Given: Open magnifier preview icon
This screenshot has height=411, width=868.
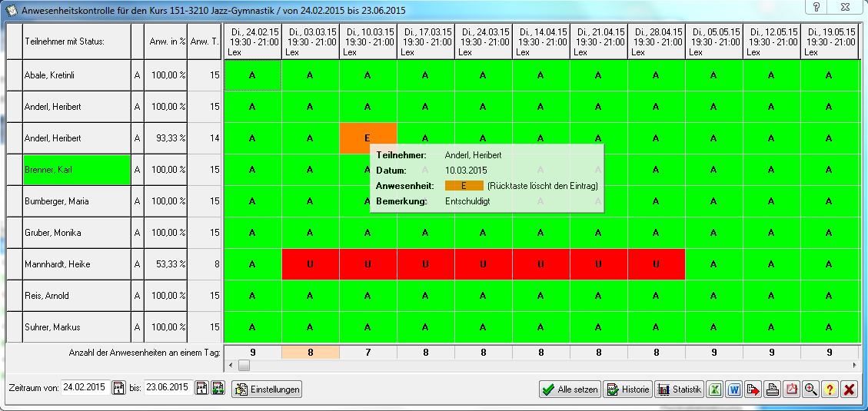Looking at the screenshot, I should tap(810, 389).
